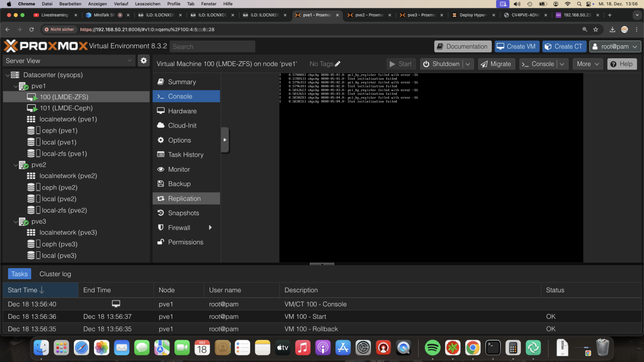This screenshot has height=362, width=644.
Task: Click the VM 100 - Rollback task row
Action: pos(322,329)
